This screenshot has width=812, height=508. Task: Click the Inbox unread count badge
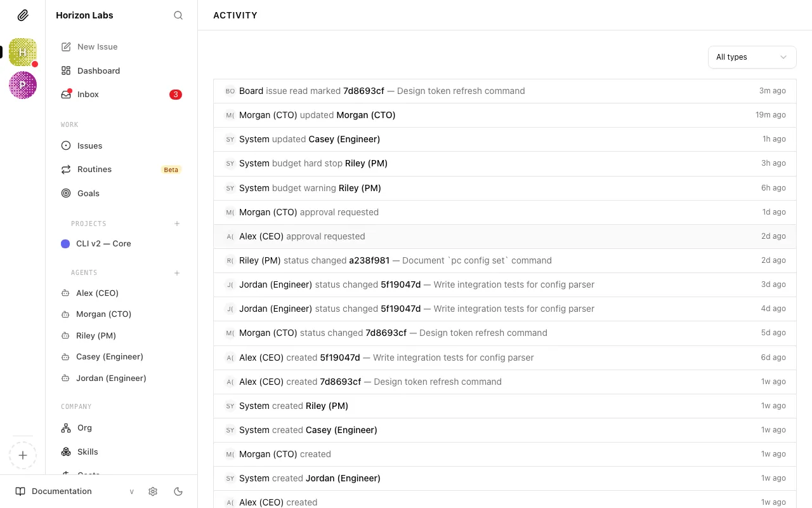click(176, 95)
